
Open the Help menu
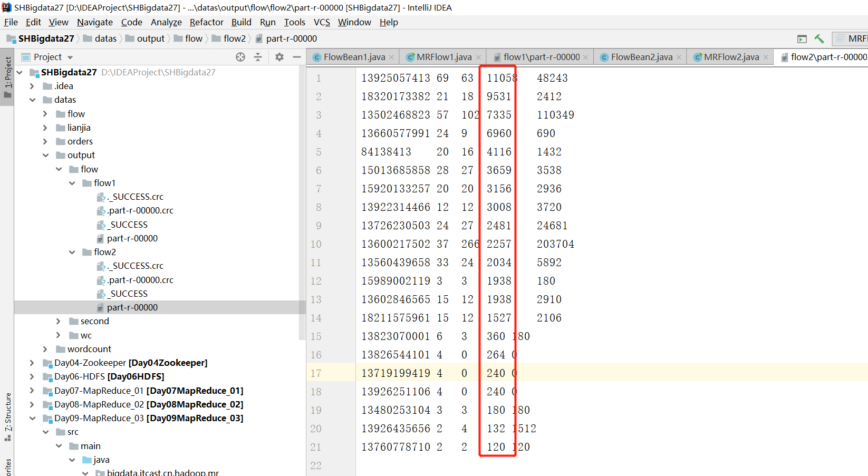click(x=389, y=22)
